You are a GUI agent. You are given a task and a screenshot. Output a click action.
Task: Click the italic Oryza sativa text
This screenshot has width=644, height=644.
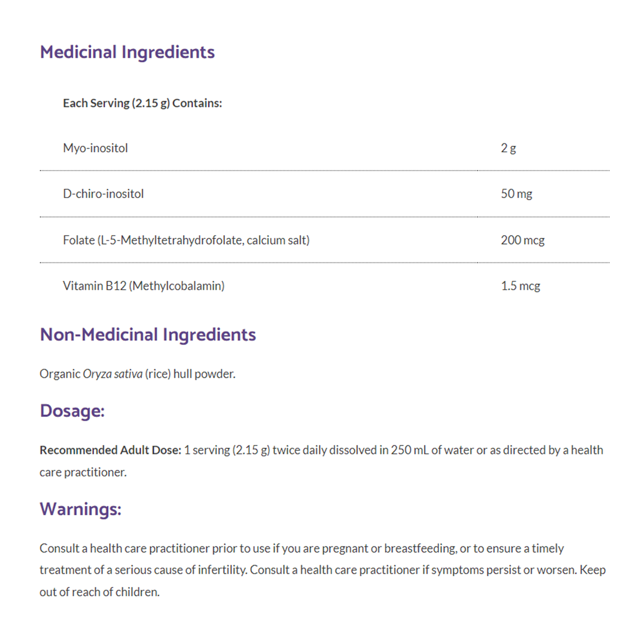(113, 374)
